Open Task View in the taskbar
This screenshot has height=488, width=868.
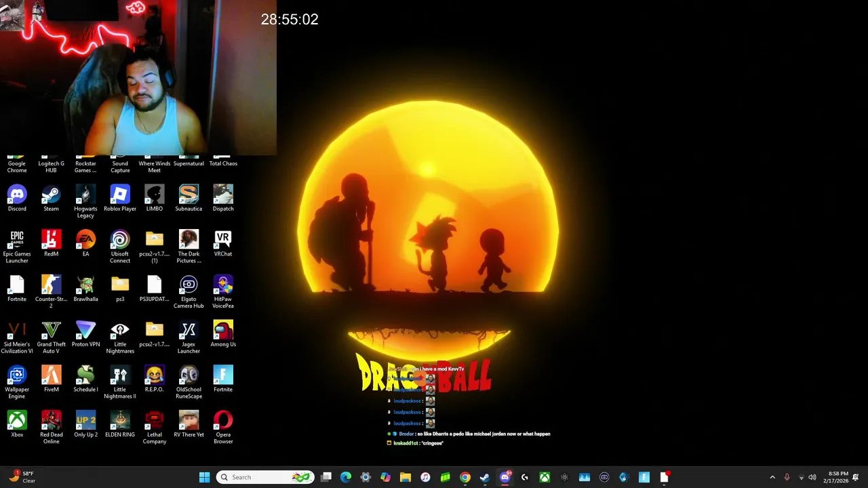pyautogui.click(x=326, y=477)
